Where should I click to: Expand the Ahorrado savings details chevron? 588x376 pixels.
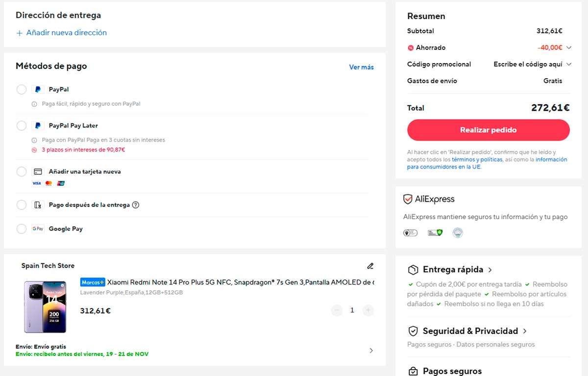pos(568,48)
